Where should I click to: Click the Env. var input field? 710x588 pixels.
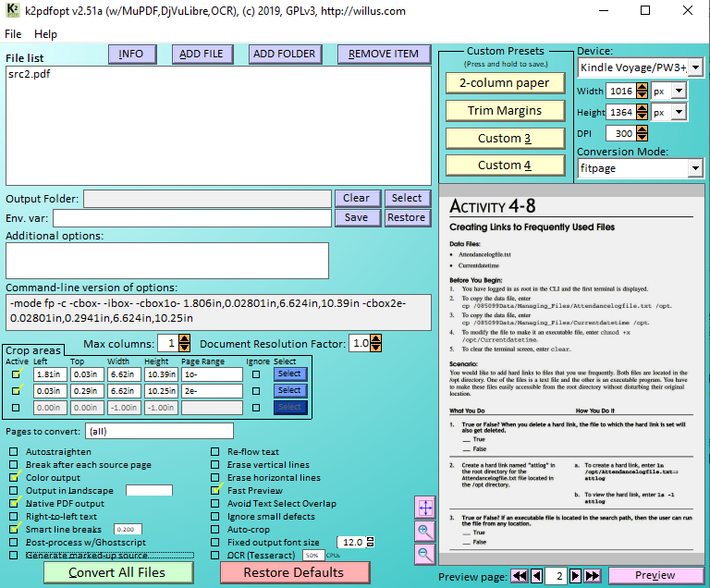192,218
